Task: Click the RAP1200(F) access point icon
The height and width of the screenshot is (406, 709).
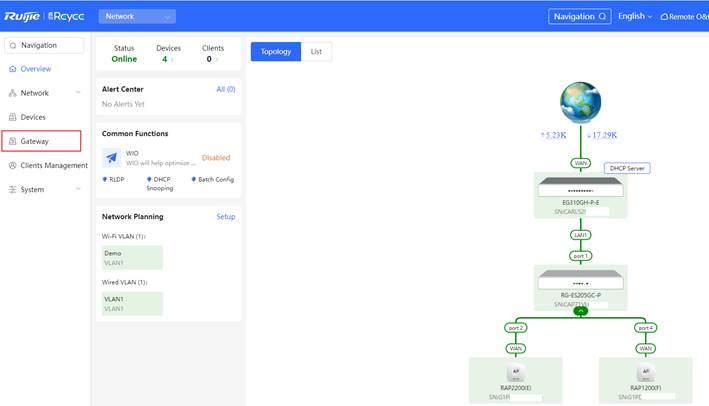Action: [645, 371]
